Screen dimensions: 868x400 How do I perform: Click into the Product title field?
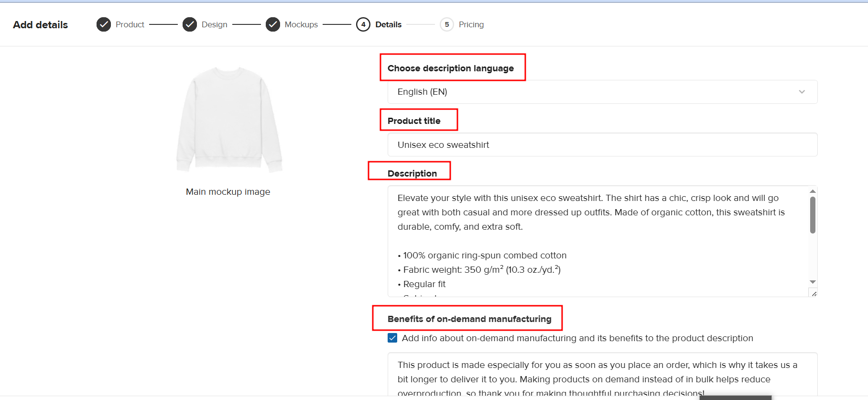602,145
